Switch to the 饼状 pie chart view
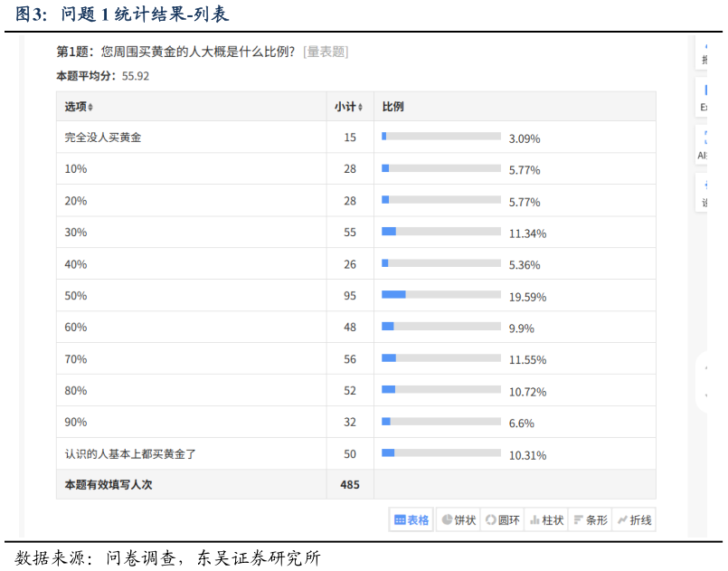Viewport: 728px width, 571px height. tap(459, 520)
